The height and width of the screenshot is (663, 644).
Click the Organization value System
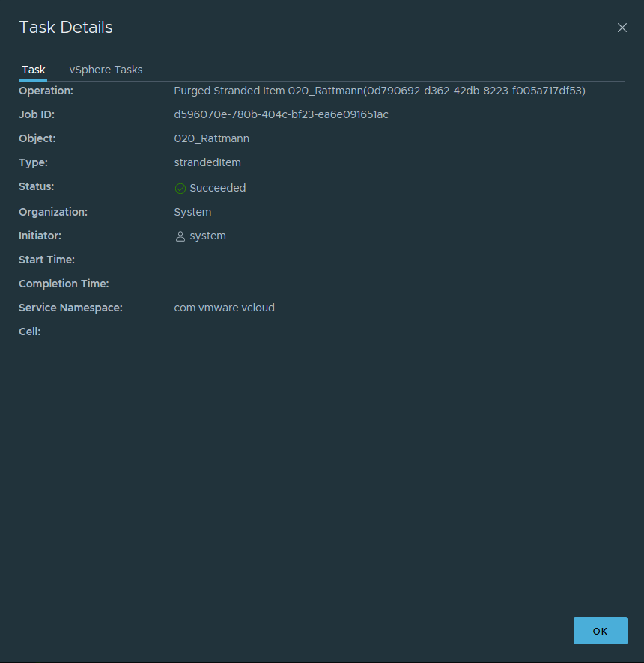coord(192,212)
